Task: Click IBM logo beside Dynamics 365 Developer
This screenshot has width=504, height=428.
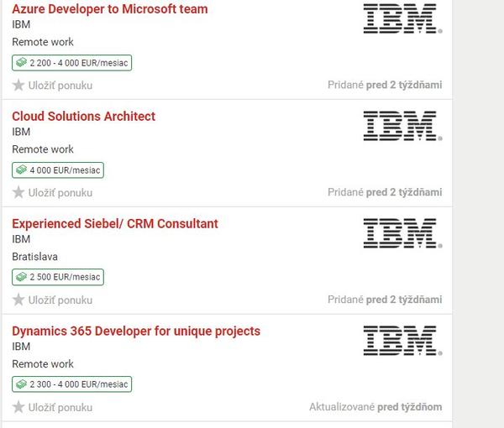Action: [402, 341]
